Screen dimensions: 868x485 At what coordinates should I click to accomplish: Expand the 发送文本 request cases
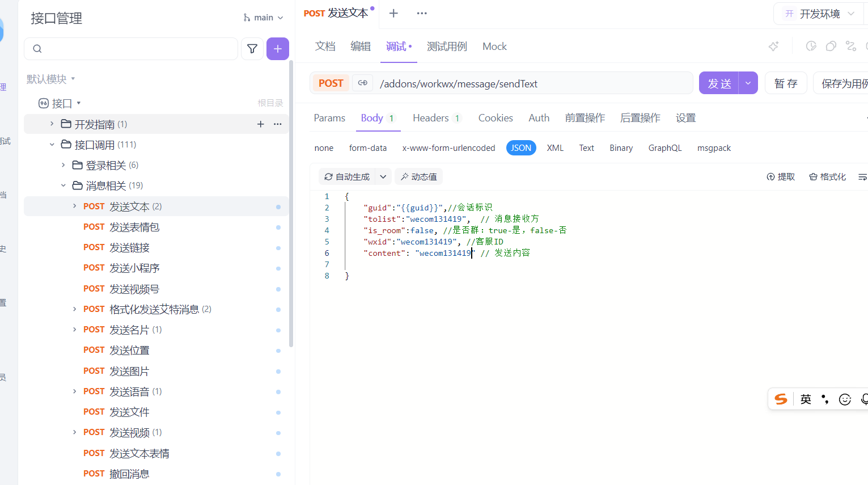pyautogui.click(x=74, y=206)
